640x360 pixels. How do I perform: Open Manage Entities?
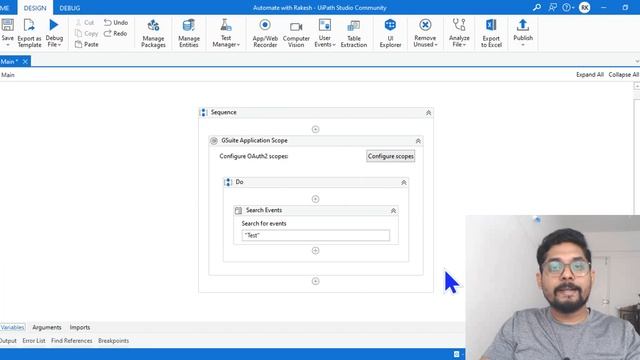click(189, 33)
